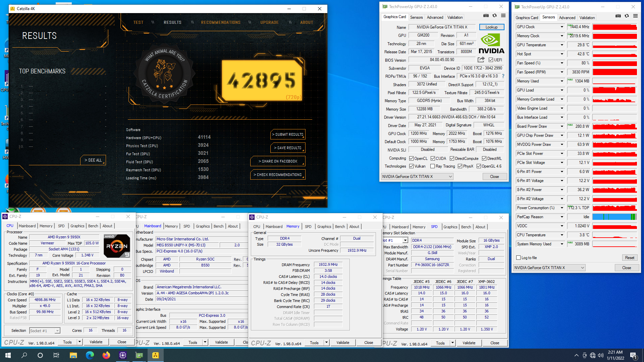
Task: Select the Catzilla taskbar icon
Action: coord(155,355)
